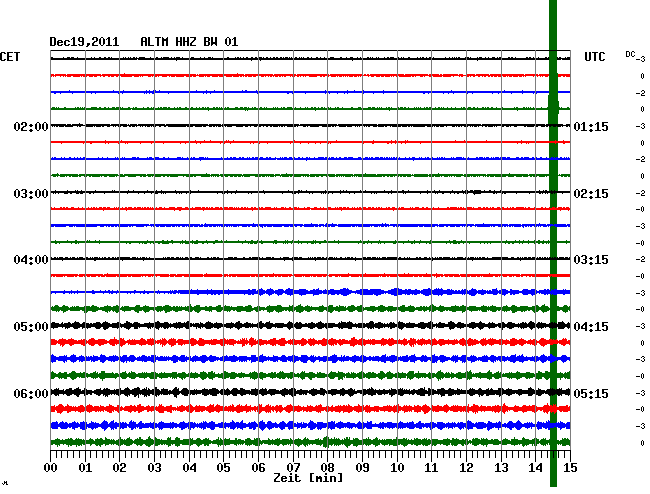Click minute tick label 05 on time axis
650x494 pixels.
coord(223,468)
